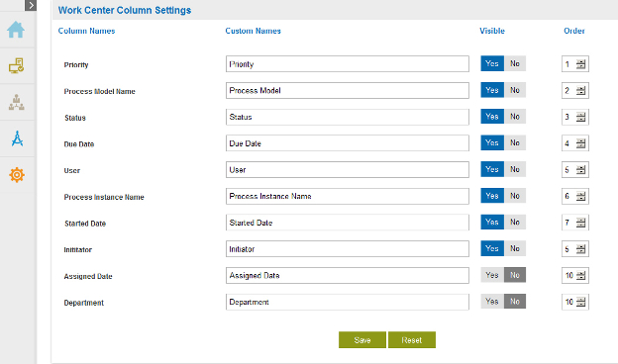Adjust Status order spinner arrows
This screenshot has height=364, width=618.
click(580, 117)
